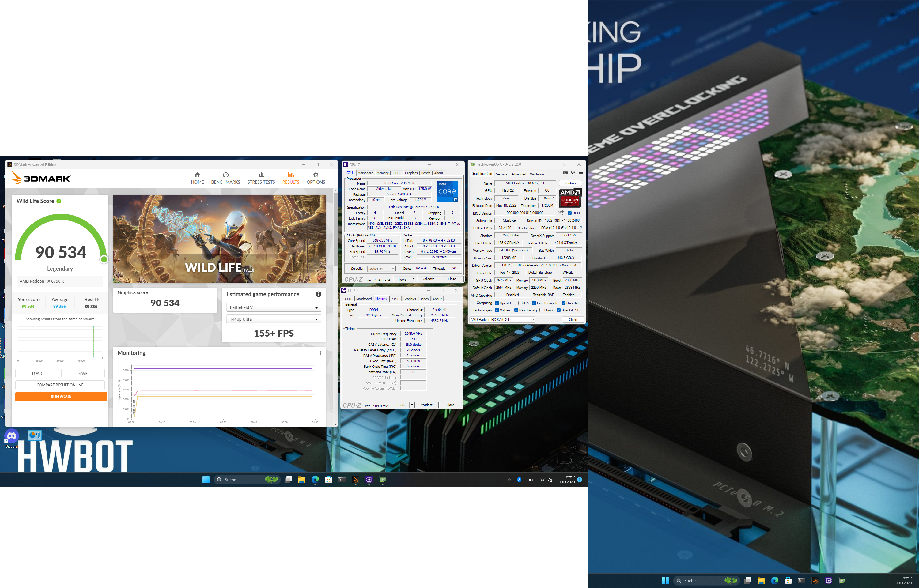Viewport: 919px width, 588px height.
Task: Switch to SPD tab in upper CPU-Z
Action: tap(396, 173)
